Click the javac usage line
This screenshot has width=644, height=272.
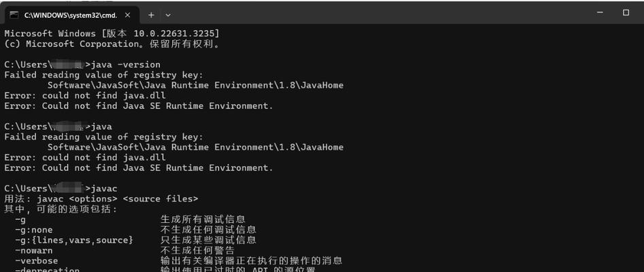(101, 199)
